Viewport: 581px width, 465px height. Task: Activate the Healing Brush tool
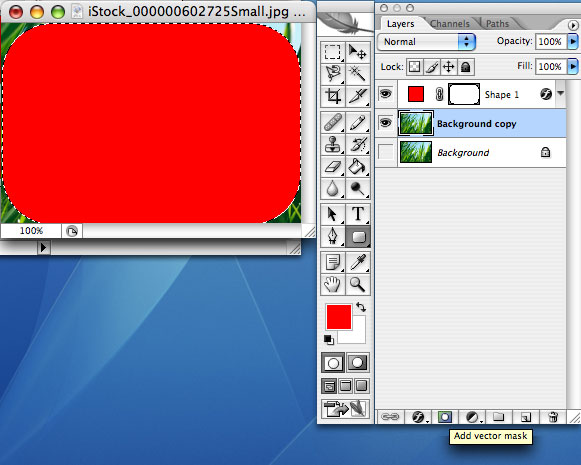click(x=333, y=122)
